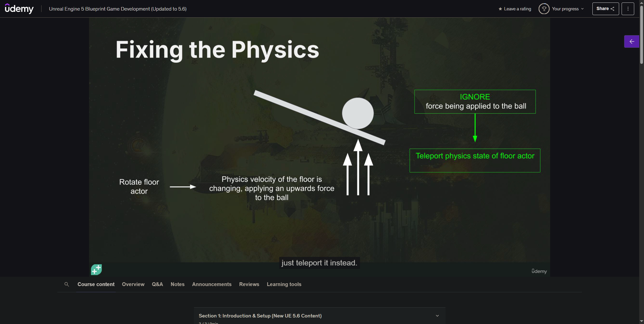Screen dimensions: 644x324
Task: Open the three-dot more options menu
Action: click(x=628, y=9)
